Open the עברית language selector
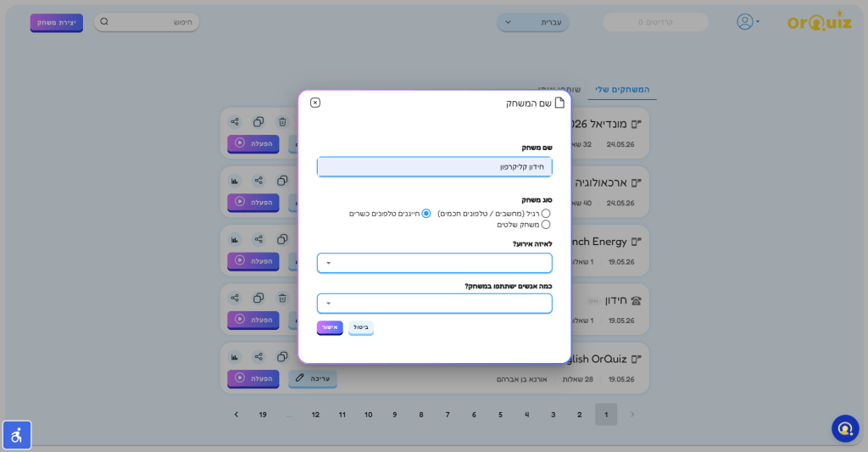Viewport: 868px width, 452px height. [x=532, y=22]
